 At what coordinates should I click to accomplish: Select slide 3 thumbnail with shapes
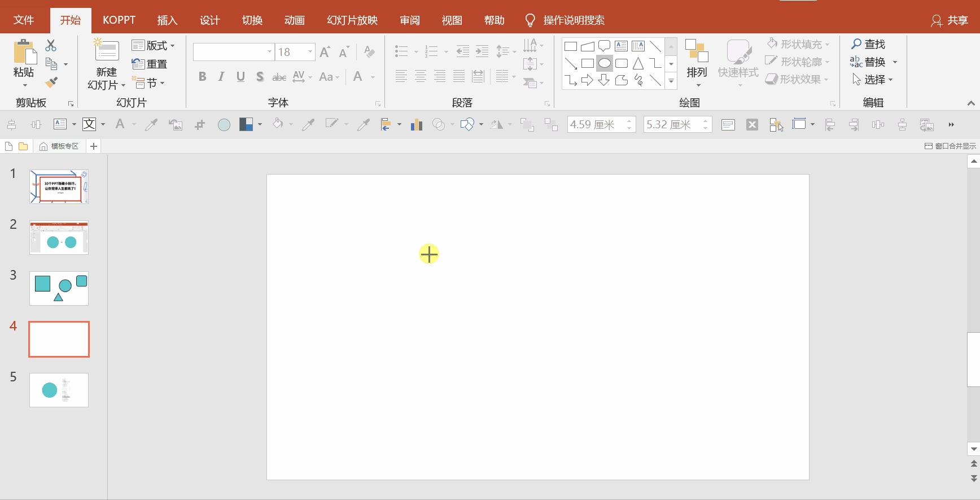[x=59, y=288]
